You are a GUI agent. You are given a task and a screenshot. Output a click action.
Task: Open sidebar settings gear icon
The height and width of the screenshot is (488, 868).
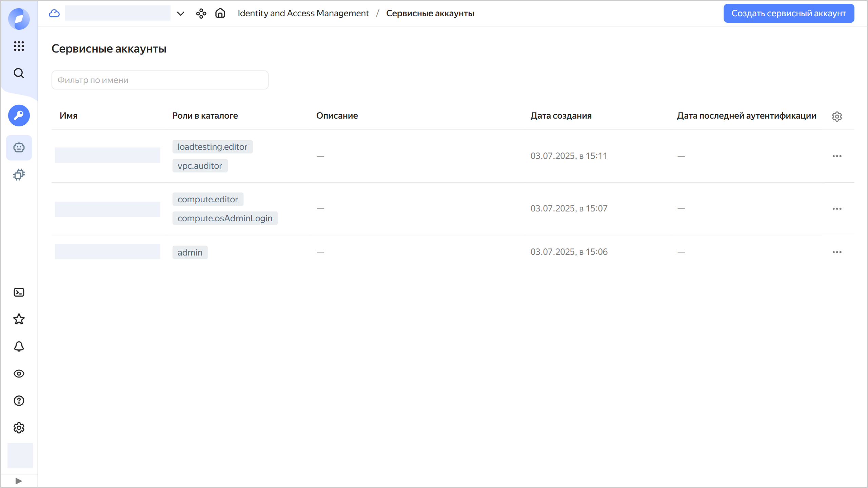19,428
